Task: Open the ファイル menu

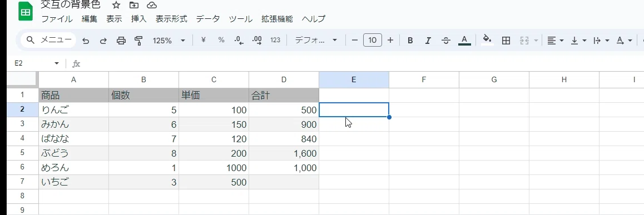Action: pyautogui.click(x=57, y=19)
